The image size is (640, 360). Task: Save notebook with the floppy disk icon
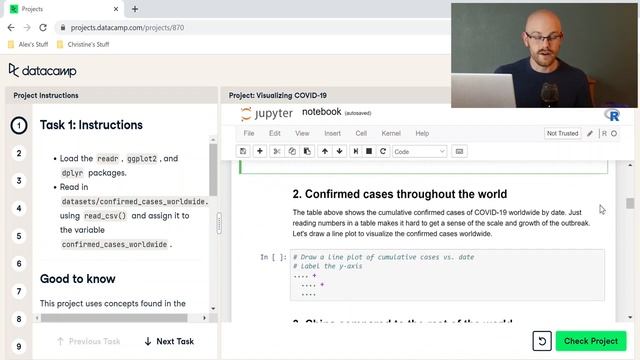pyautogui.click(x=243, y=151)
